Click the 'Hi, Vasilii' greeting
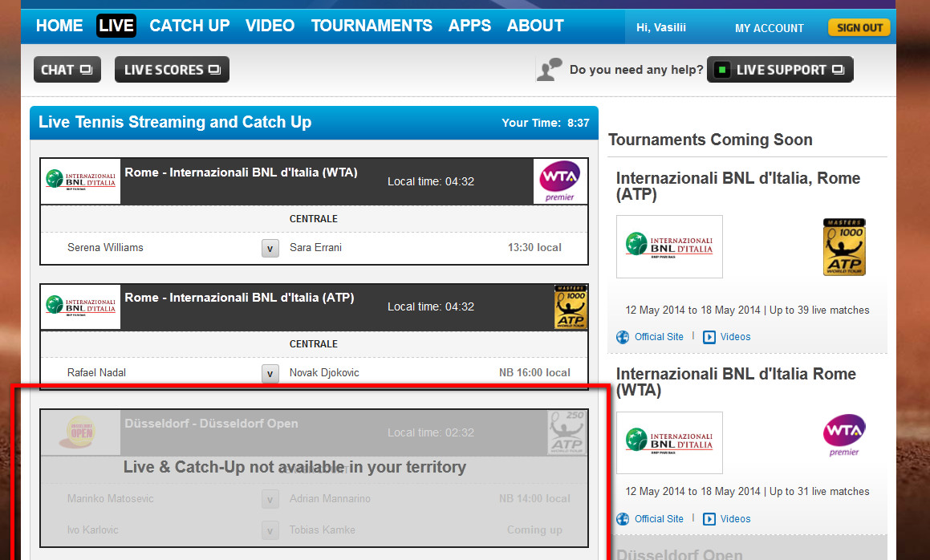Image resolution: width=930 pixels, height=560 pixels. [660, 27]
